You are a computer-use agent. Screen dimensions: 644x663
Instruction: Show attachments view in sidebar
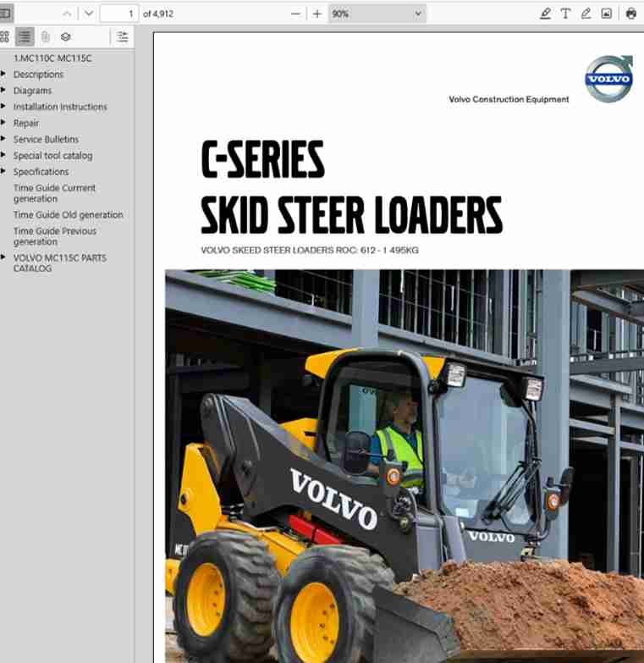[45, 36]
